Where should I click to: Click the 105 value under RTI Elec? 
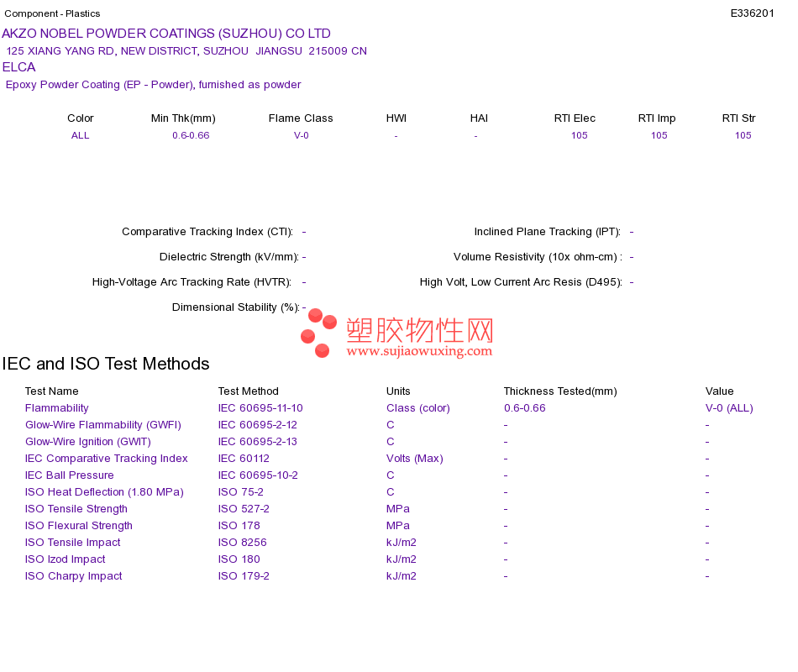(x=579, y=135)
